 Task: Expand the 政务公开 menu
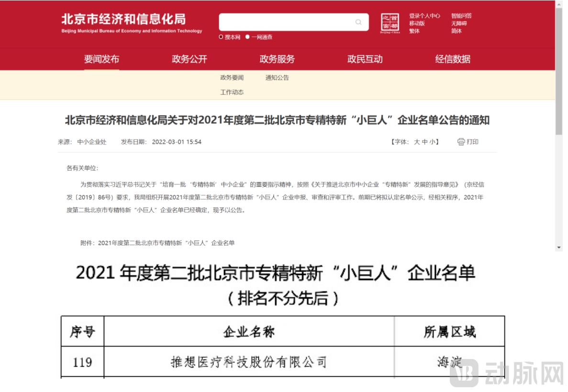click(189, 59)
